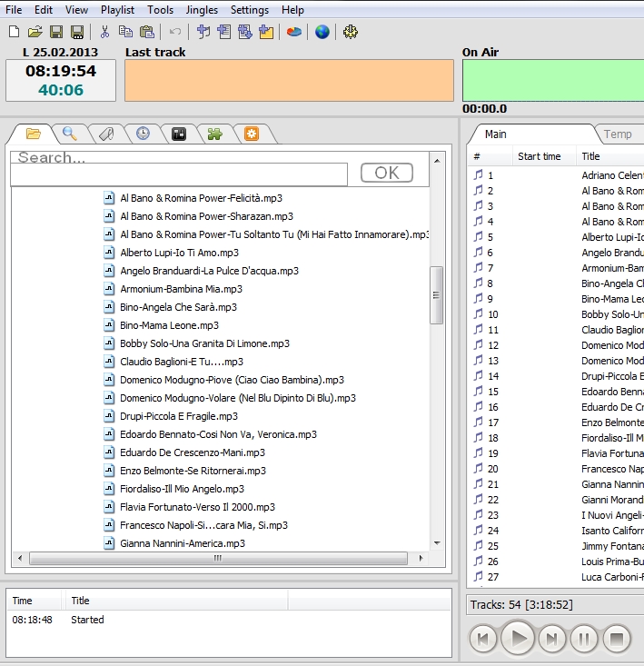Image resolution: width=644 pixels, height=666 pixels.
Task: Select the Temp playlist tab
Action: coord(618,134)
